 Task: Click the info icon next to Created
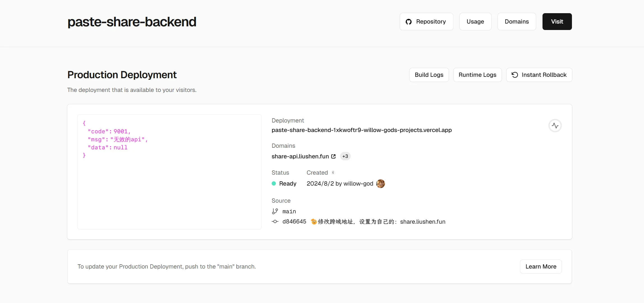[x=333, y=173]
